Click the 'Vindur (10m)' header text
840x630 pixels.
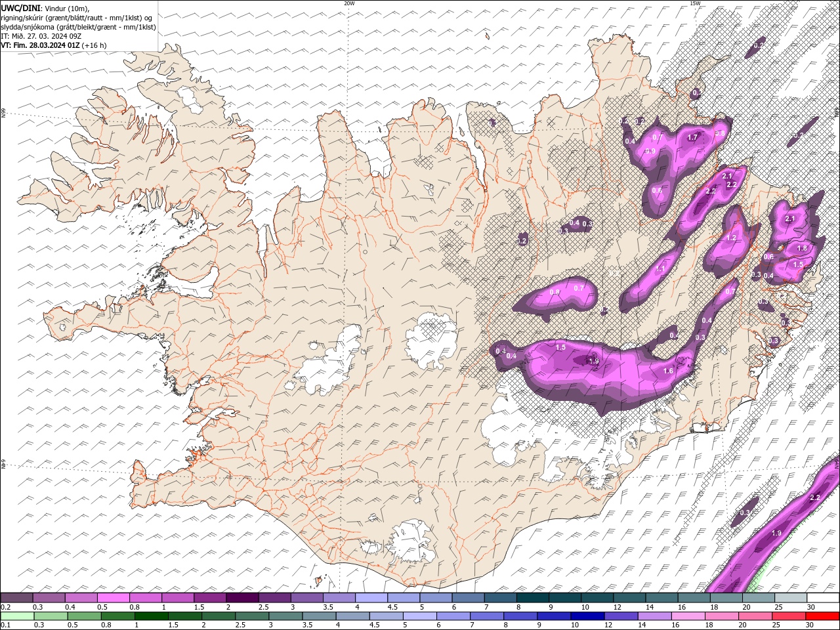coord(65,8)
